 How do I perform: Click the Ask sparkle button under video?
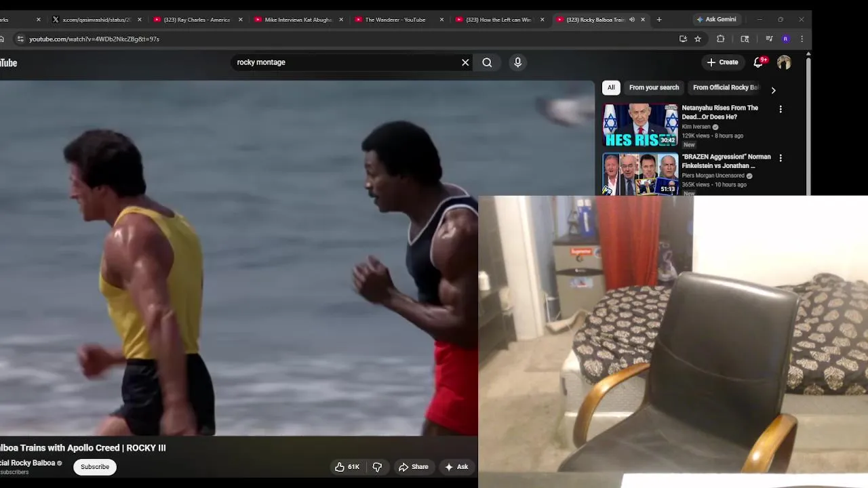pos(456,467)
